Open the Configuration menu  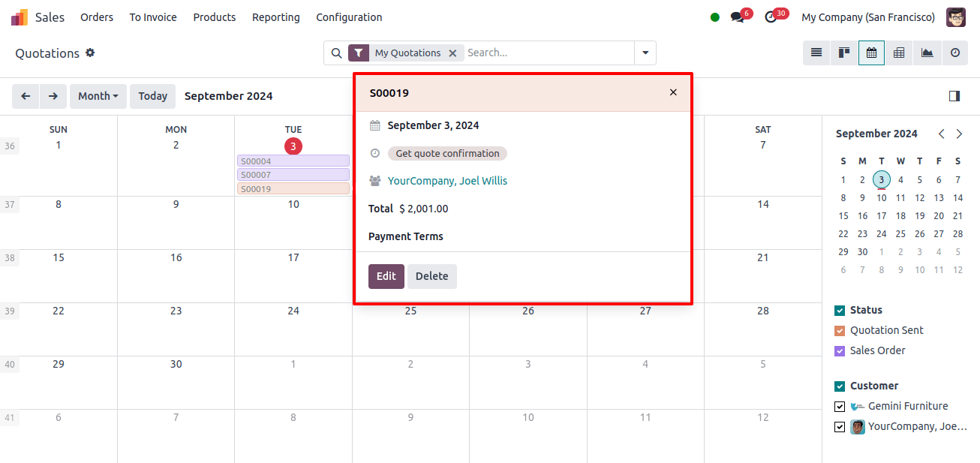pyautogui.click(x=349, y=17)
